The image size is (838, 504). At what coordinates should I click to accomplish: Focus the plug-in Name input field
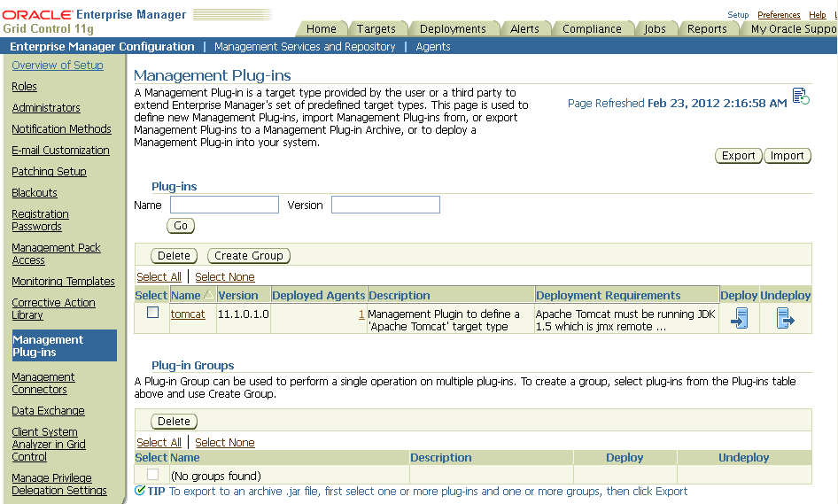click(x=224, y=205)
